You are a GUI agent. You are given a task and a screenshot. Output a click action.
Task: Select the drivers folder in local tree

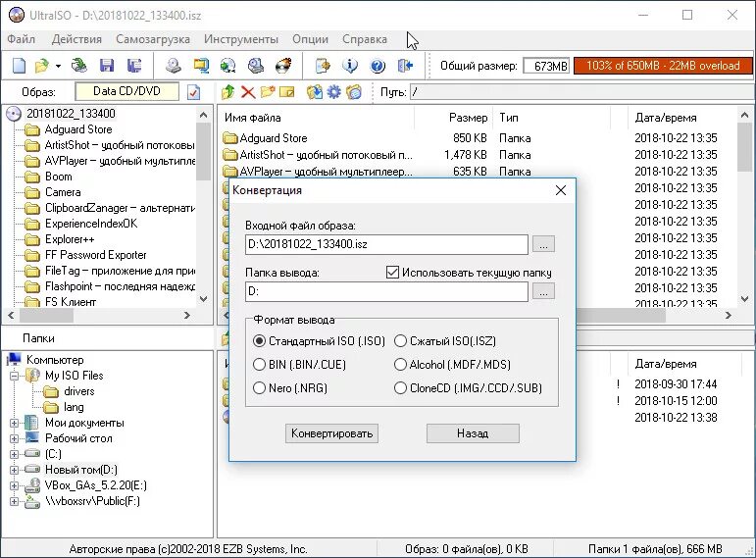tap(79, 391)
